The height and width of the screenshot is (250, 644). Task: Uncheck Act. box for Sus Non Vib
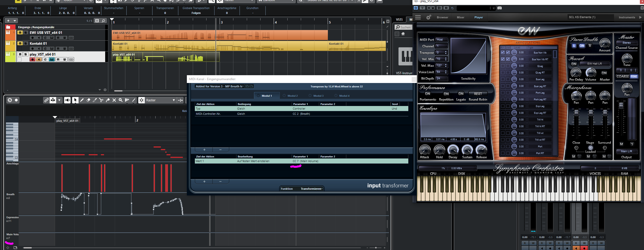tap(503, 52)
